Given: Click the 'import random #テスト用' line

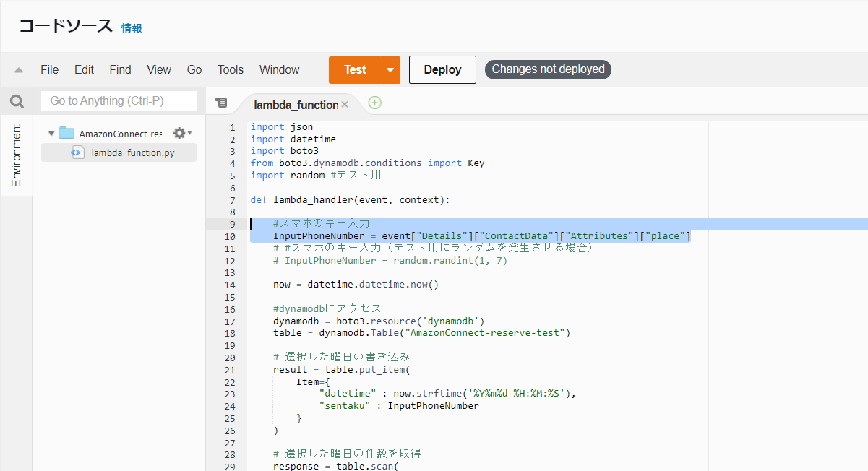Looking at the screenshot, I should [x=316, y=176].
